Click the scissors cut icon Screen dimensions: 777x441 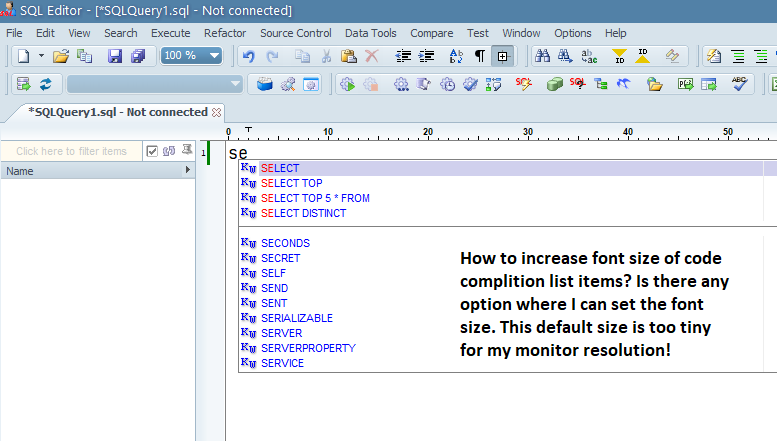326,56
